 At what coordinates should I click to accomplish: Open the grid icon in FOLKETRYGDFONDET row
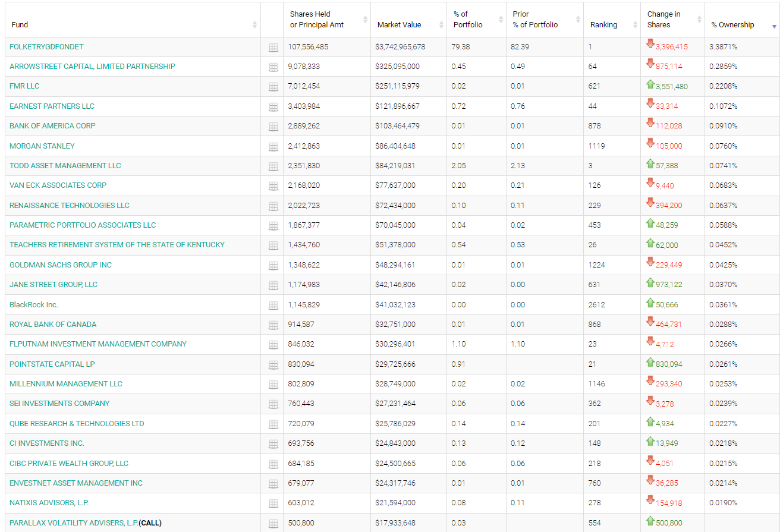coord(273,48)
